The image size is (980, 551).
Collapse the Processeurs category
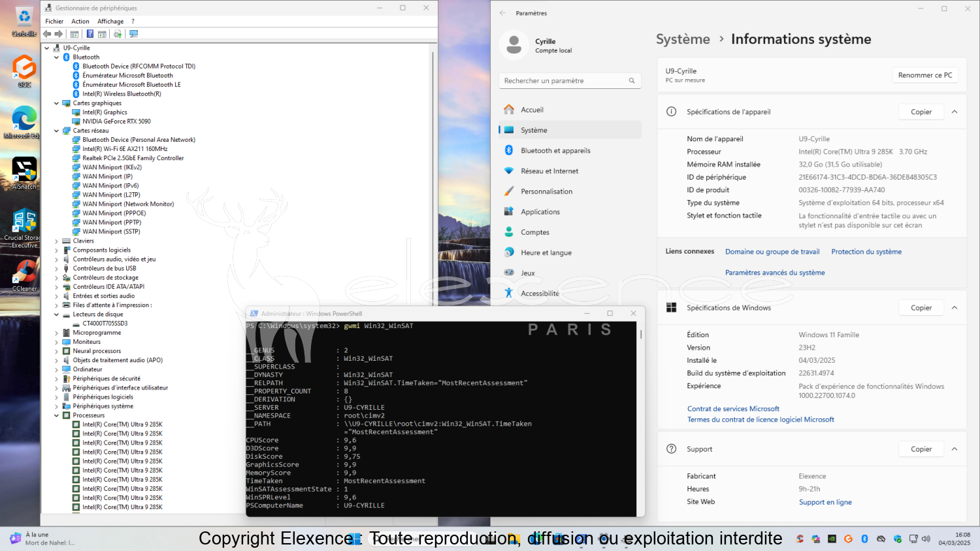56,416
